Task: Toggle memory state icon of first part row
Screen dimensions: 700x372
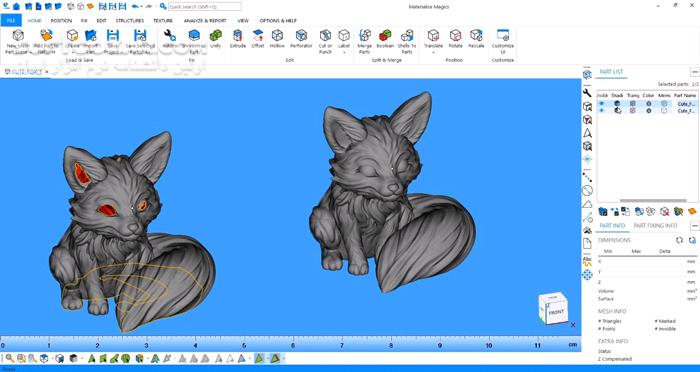Action: point(664,104)
